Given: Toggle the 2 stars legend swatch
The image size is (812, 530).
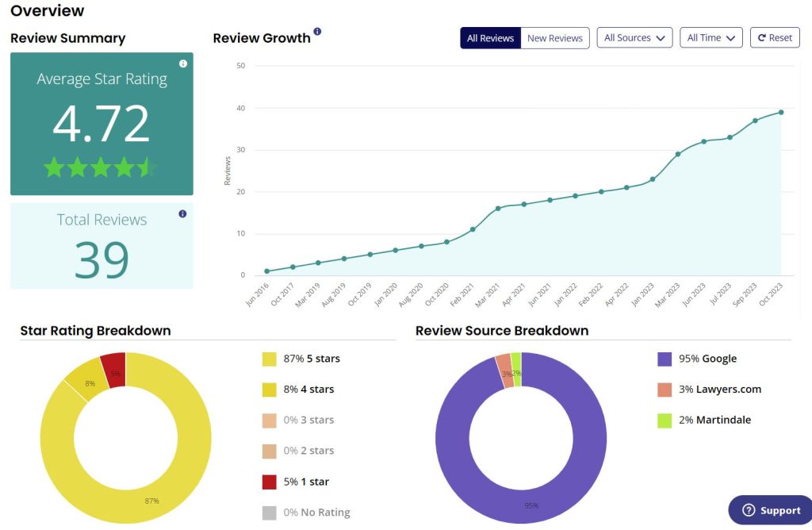Looking at the screenshot, I should (x=270, y=451).
